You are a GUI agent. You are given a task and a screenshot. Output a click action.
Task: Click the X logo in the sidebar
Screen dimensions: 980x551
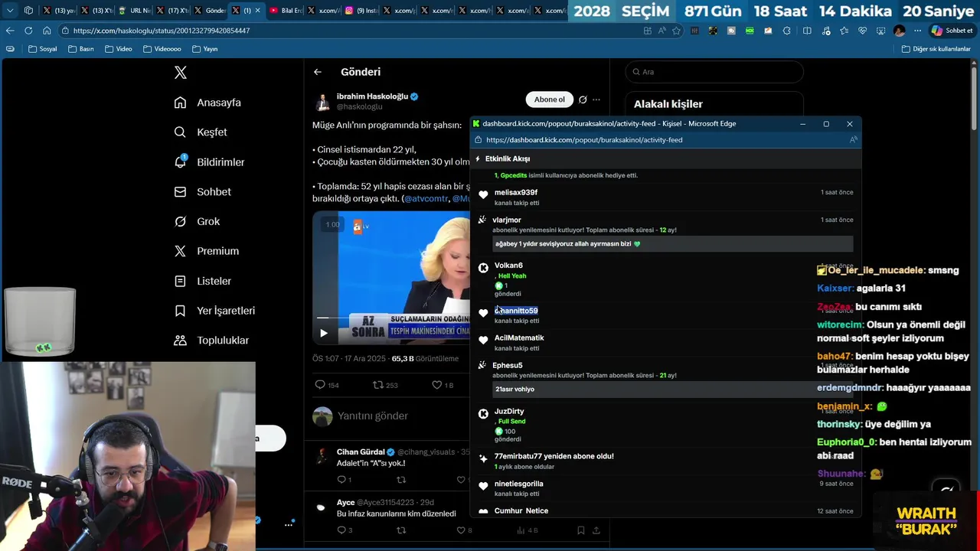[x=180, y=73]
